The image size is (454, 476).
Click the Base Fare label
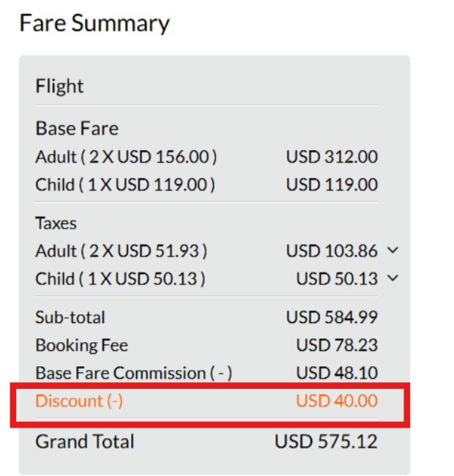point(77,129)
